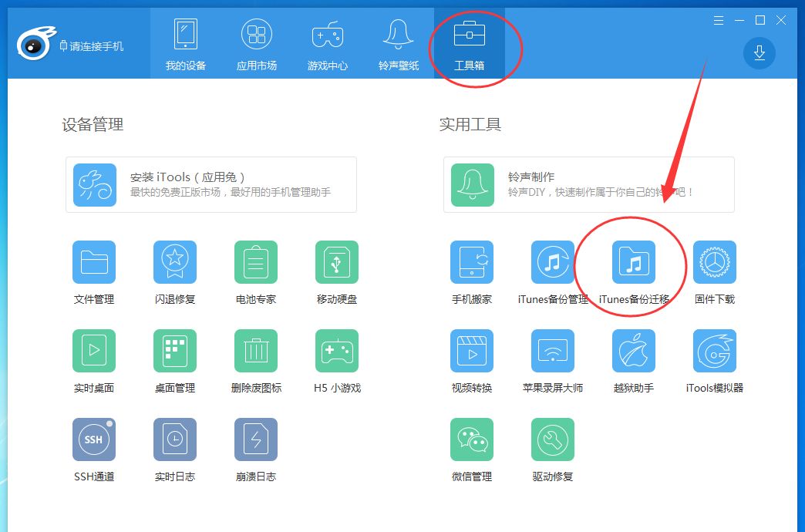This screenshot has height=532, width=805.
Task: Open the 固件下载 firmware download tool
Action: [715, 263]
